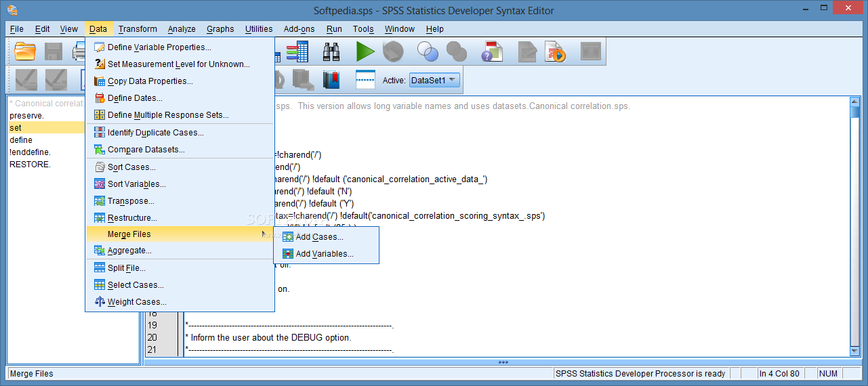Open the Tools menu

tap(363, 28)
